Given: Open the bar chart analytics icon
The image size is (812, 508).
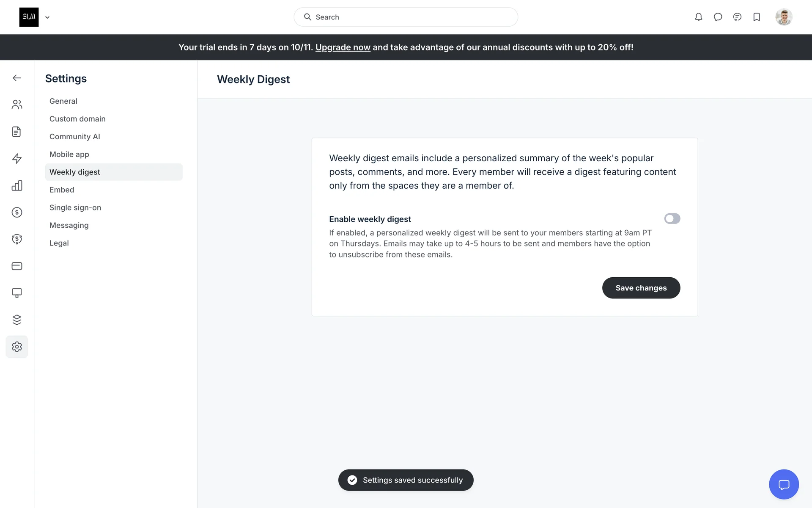Looking at the screenshot, I should (17, 185).
